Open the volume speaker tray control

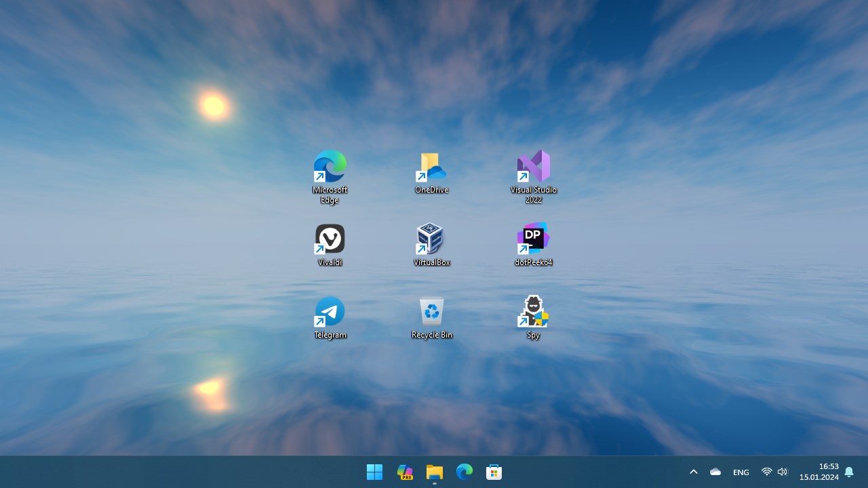click(783, 472)
